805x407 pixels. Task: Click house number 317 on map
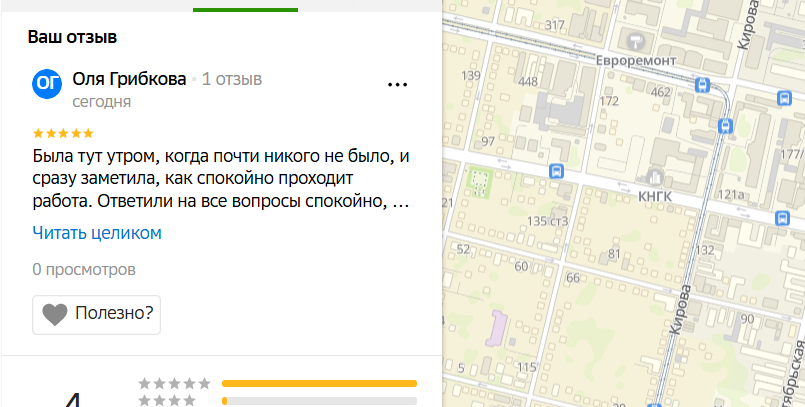[554, 25]
